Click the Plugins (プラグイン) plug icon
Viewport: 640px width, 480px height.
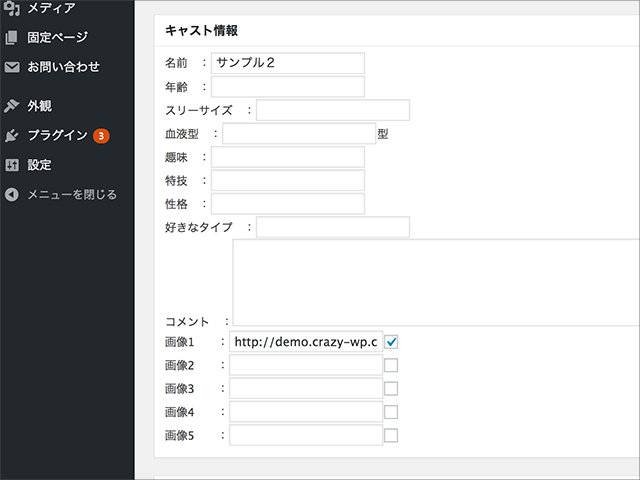pyautogui.click(x=12, y=136)
